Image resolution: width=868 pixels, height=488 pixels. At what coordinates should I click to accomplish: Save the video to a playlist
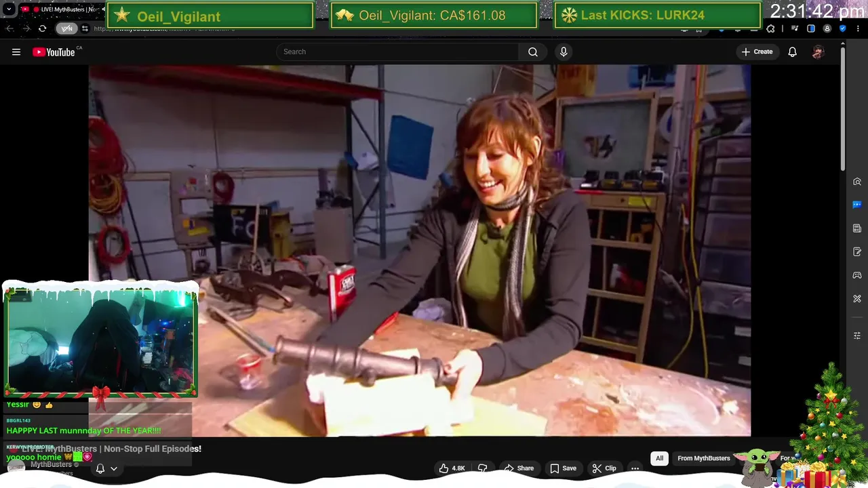[x=563, y=468]
